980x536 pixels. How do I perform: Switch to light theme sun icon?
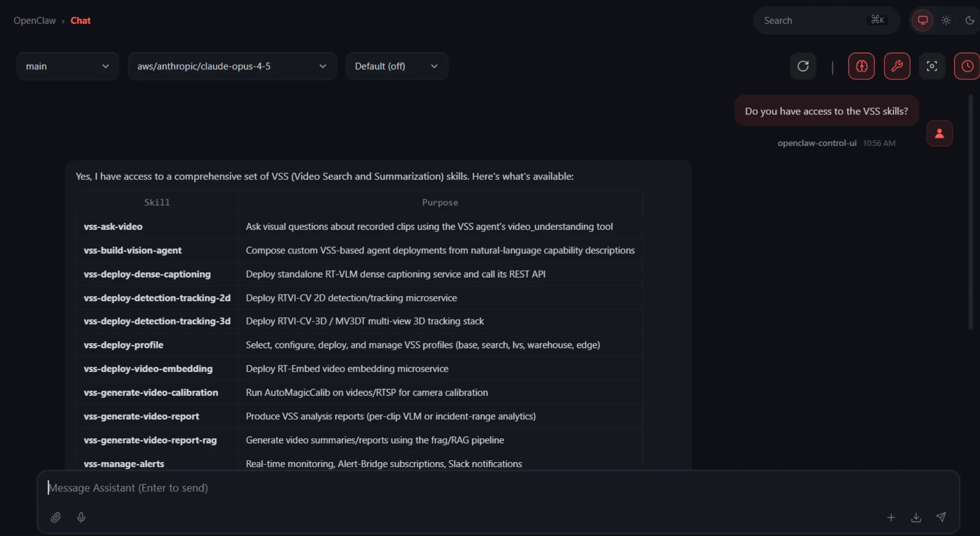(946, 20)
